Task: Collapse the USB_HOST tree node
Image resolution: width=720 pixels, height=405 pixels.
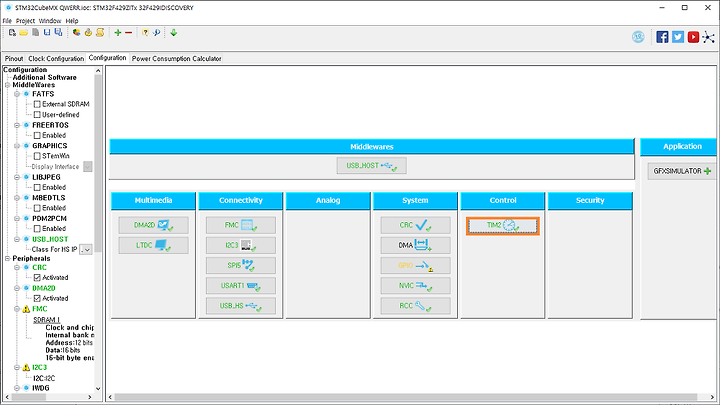Action: (17, 239)
